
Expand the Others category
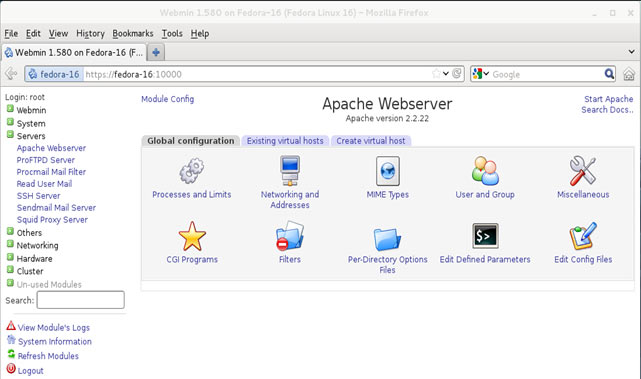click(x=10, y=231)
